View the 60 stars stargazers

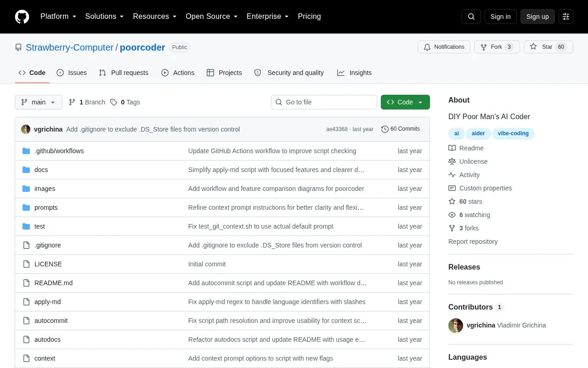(465, 201)
